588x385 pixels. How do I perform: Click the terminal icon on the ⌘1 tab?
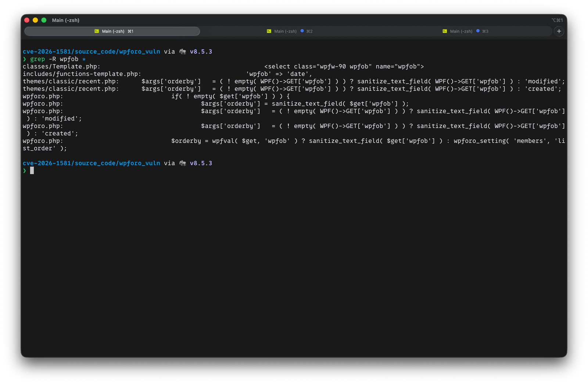point(97,31)
